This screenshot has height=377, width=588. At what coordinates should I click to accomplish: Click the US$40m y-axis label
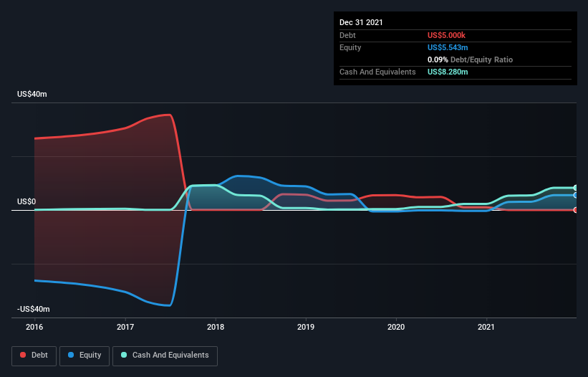click(32, 94)
